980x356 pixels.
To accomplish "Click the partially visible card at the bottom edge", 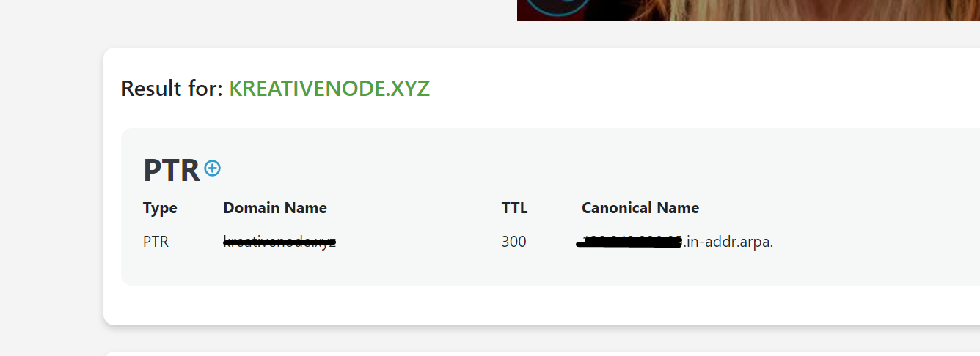I will click(513, 353).
